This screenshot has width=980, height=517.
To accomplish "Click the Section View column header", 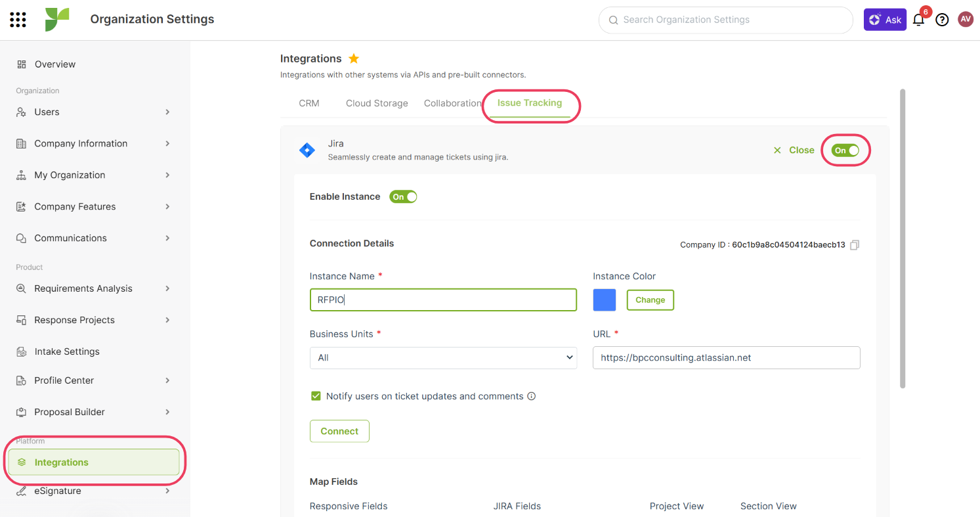I will pyautogui.click(x=769, y=506).
